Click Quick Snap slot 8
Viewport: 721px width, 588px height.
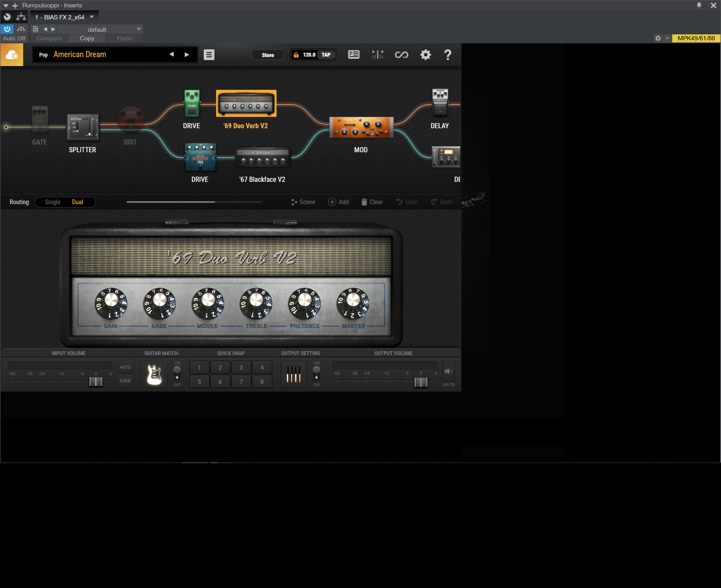coord(262,382)
